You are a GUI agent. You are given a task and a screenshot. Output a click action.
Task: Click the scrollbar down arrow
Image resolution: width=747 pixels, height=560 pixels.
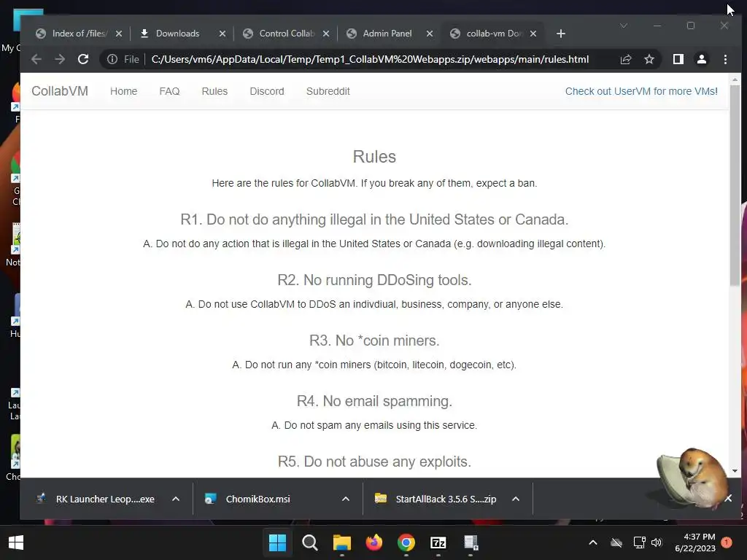735,471
